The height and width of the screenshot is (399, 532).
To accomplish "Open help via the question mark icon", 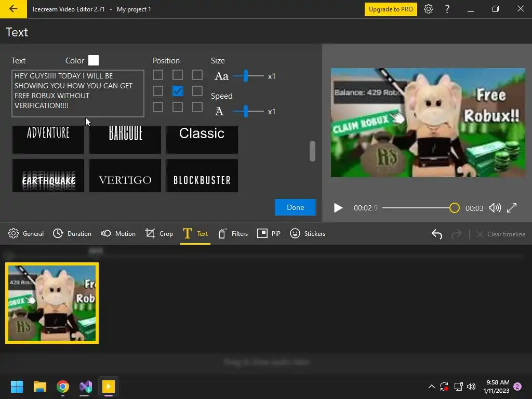I will tap(447, 9).
